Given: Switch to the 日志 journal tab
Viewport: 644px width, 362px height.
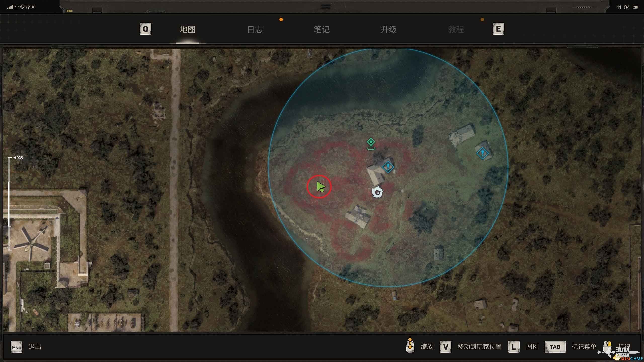Looking at the screenshot, I should point(255,30).
